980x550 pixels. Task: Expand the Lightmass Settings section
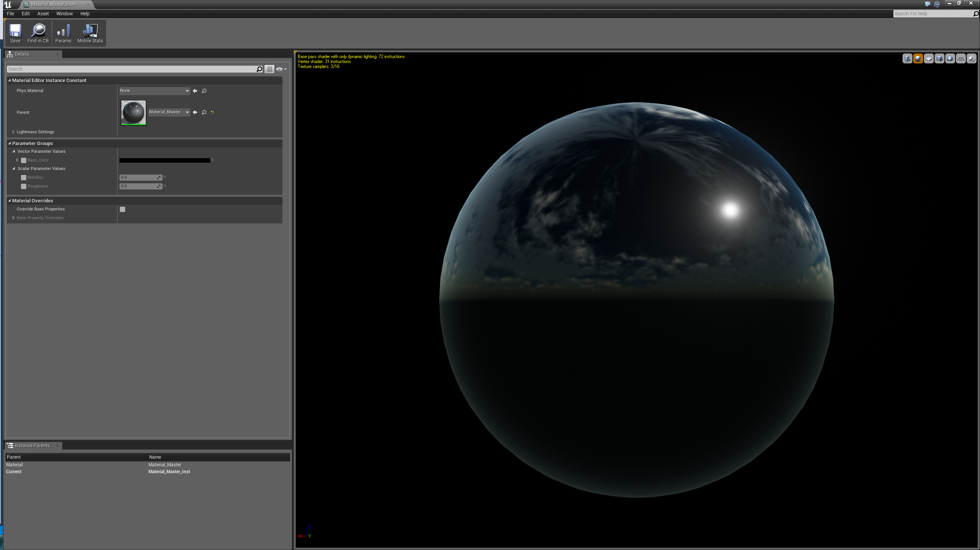pyautogui.click(x=14, y=131)
